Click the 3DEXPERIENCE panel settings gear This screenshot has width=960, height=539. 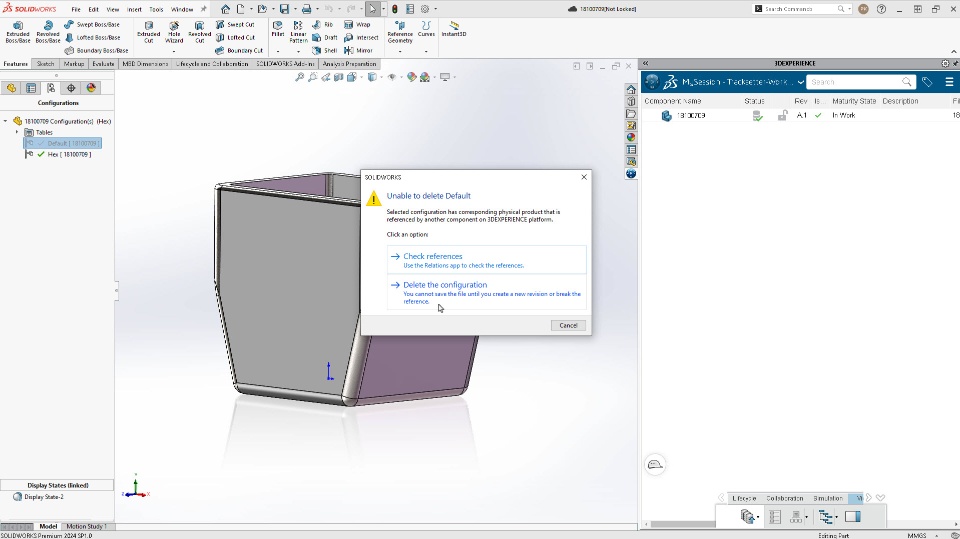click(x=945, y=63)
